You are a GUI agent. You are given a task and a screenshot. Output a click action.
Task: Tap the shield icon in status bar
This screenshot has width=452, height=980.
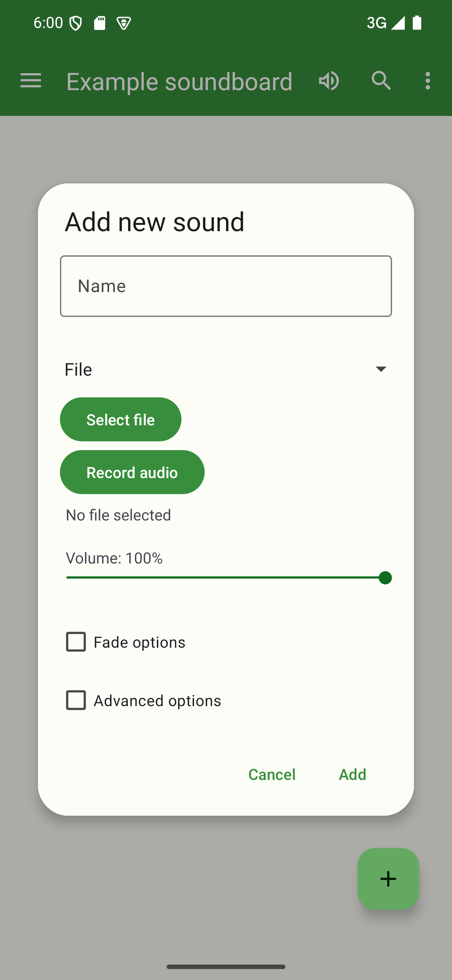pos(76,23)
